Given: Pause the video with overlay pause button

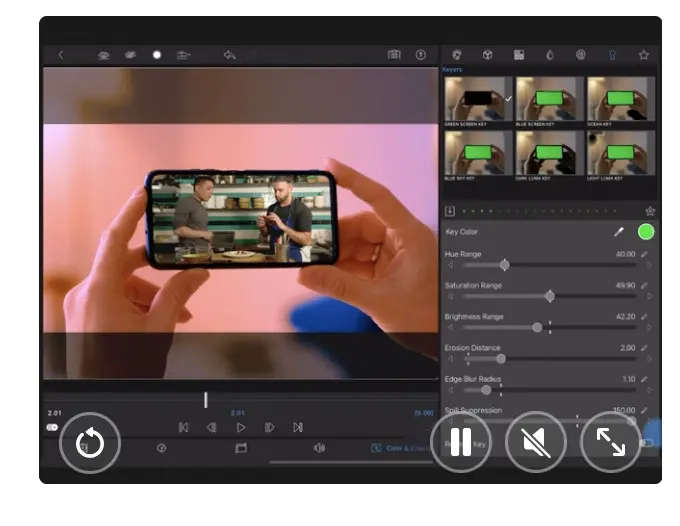Looking at the screenshot, I should click(x=461, y=442).
